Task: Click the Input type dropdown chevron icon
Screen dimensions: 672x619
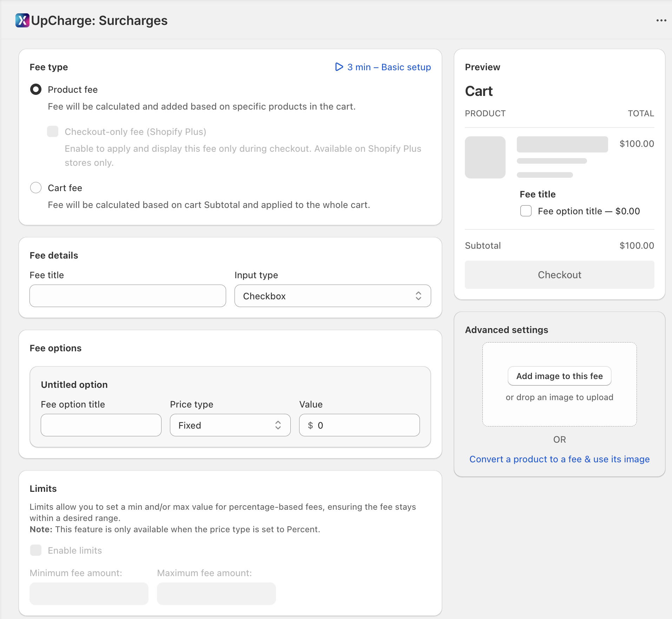Action: tap(418, 296)
